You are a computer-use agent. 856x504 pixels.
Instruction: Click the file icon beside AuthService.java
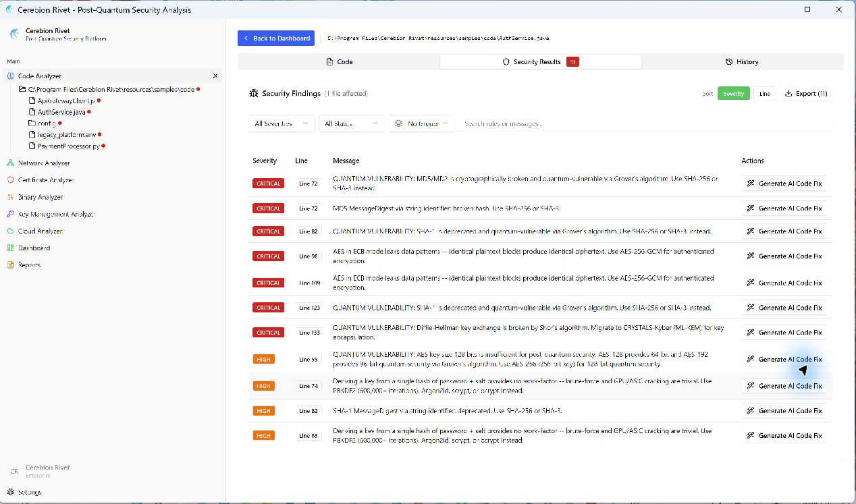point(32,112)
